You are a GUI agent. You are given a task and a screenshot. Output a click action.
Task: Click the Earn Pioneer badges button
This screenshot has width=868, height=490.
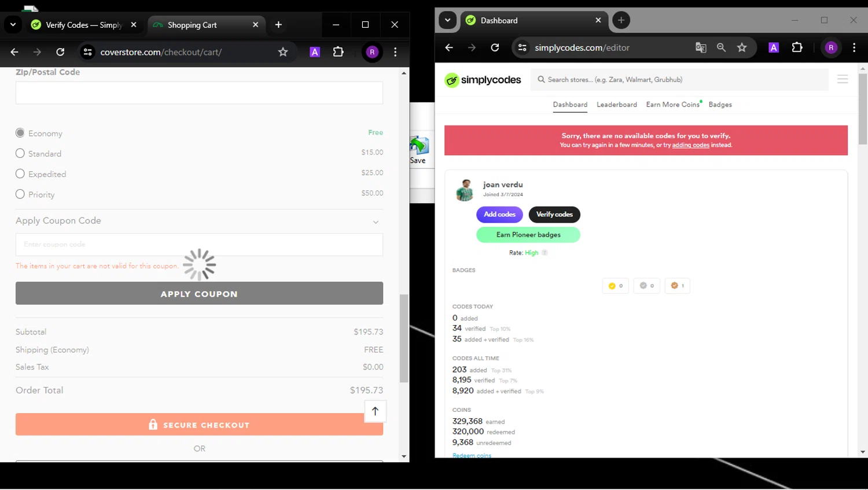(x=528, y=235)
